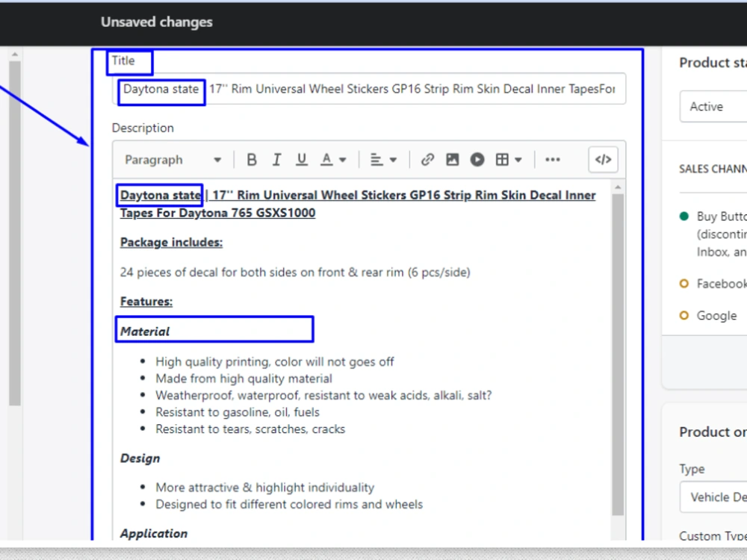Viewport: 747px width, 560px height.
Task: Insert a video with play icon
Action: (x=477, y=160)
